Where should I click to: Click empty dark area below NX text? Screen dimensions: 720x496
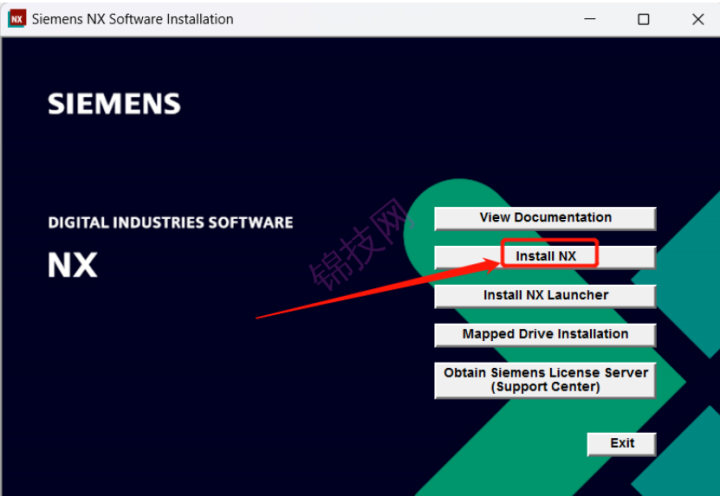150,380
